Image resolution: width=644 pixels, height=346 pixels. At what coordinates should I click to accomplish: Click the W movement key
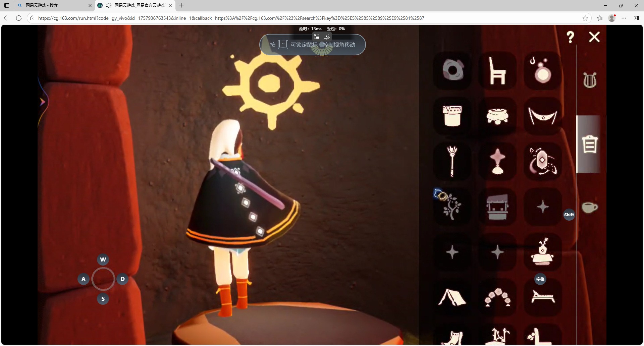103,259
